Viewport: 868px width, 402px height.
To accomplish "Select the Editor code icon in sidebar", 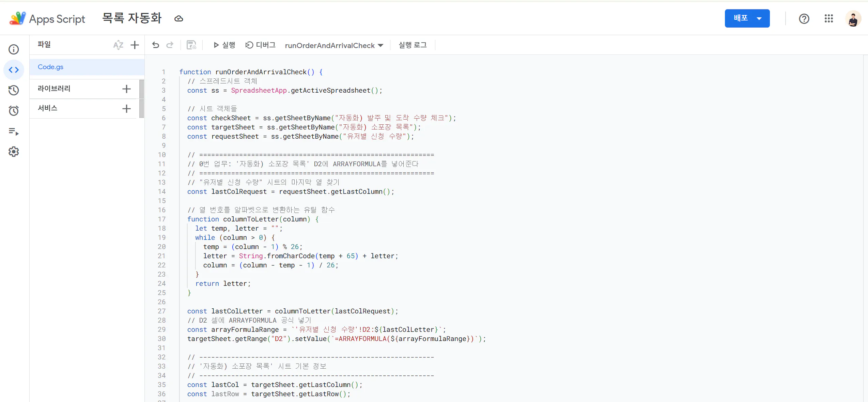I will (x=14, y=70).
